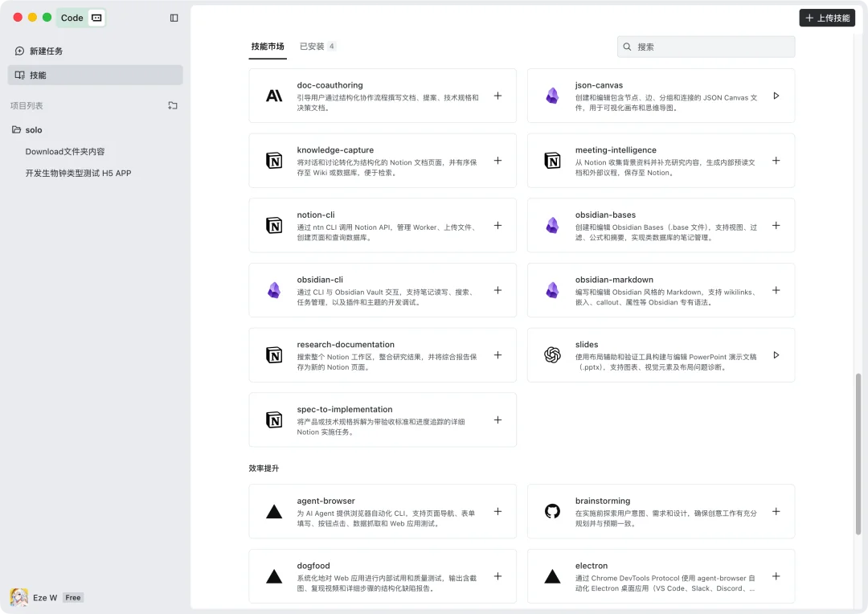Click the OpenAI icon on slides card

point(552,355)
